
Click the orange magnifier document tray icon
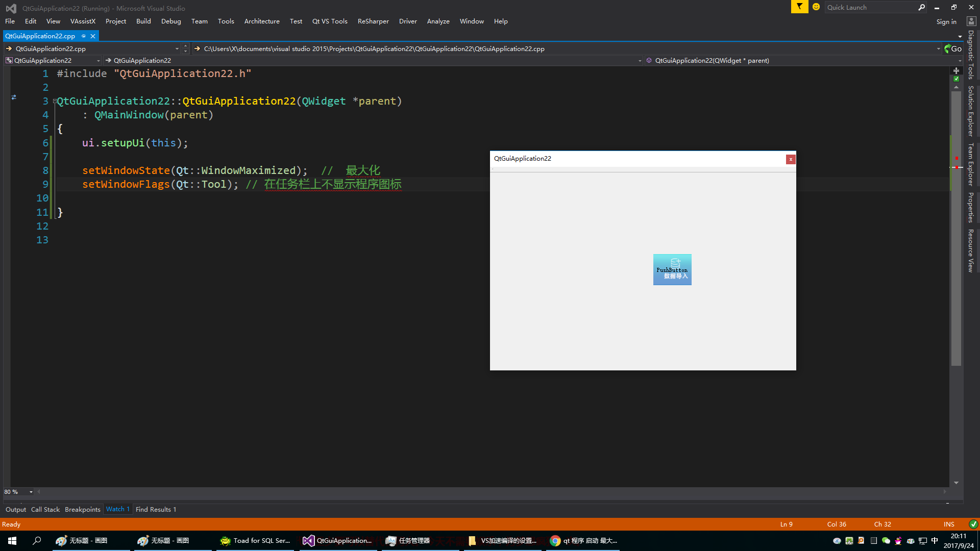coord(861,541)
